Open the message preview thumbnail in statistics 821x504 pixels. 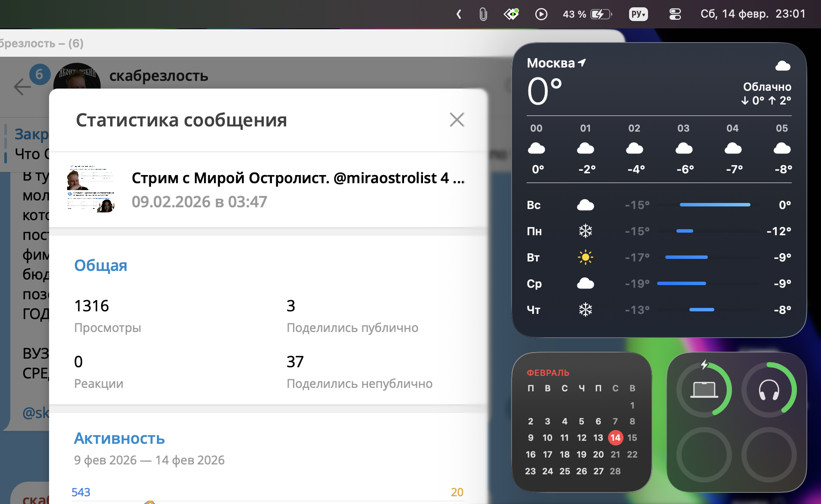point(91,189)
